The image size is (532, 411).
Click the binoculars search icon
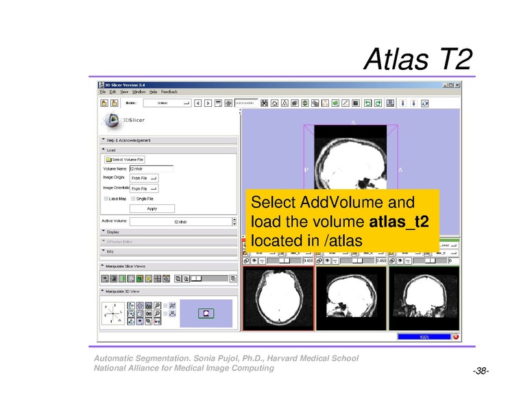point(265,103)
